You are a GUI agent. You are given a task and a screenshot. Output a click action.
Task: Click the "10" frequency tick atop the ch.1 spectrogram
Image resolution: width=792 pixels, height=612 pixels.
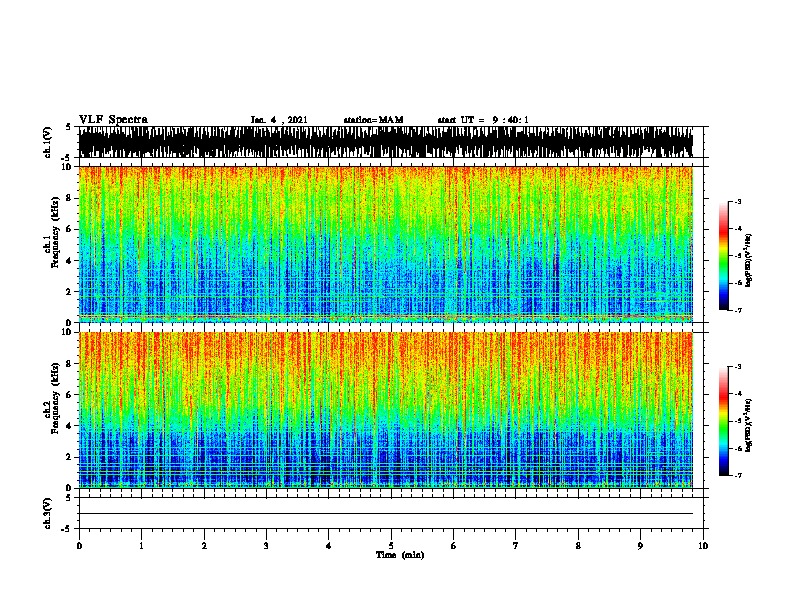coord(66,167)
